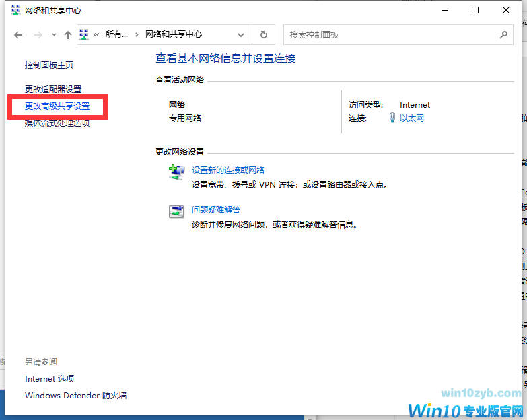The height and width of the screenshot is (420, 527).
Task: Click the 查看活动网络 section label
Action: click(x=180, y=80)
